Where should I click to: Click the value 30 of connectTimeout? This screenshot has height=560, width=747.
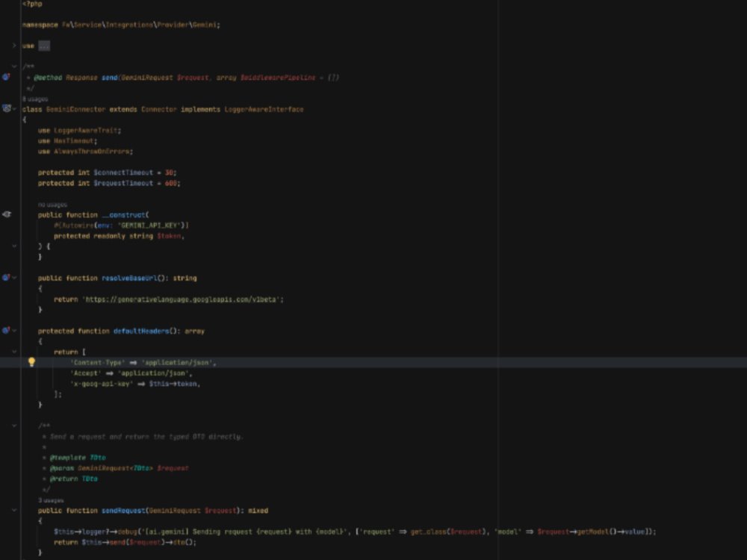point(169,172)
